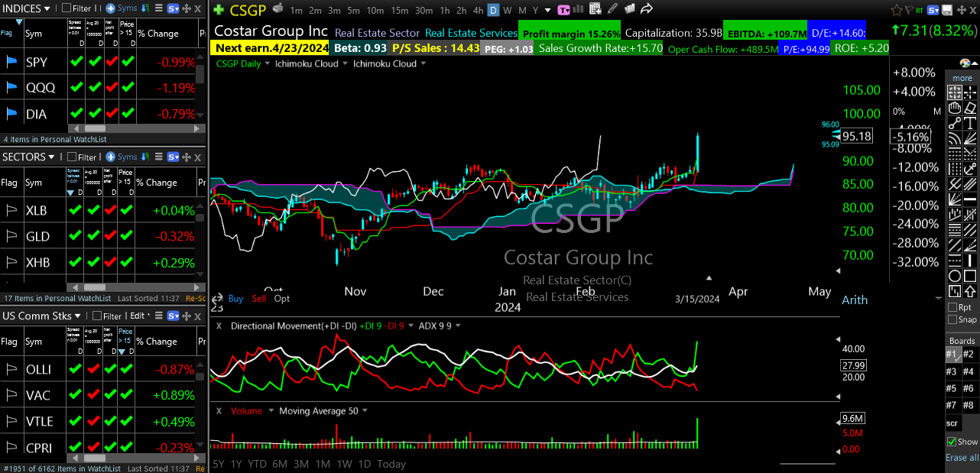Select the ellipse drawing tool
The image size is (980, 473).
coord(954,277)
